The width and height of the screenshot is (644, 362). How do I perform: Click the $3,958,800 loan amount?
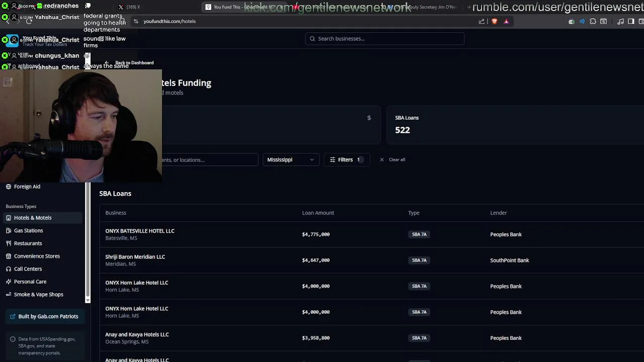(316, 338)
